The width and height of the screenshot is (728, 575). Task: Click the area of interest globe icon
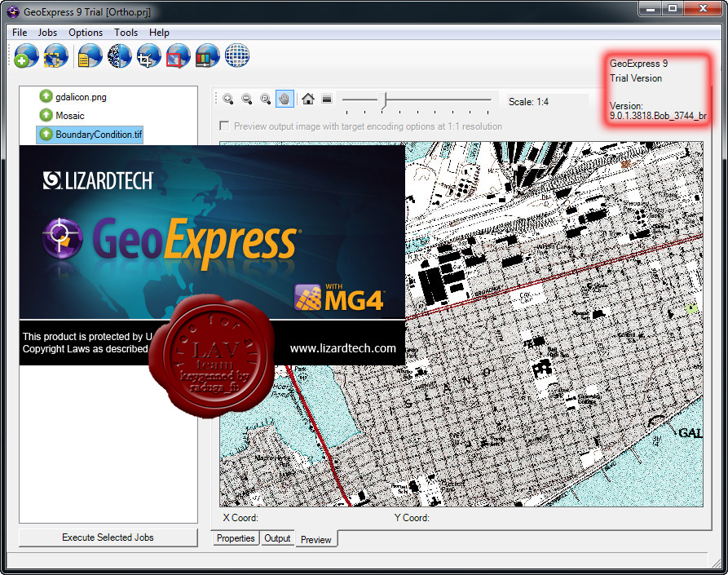pos(179,55)
